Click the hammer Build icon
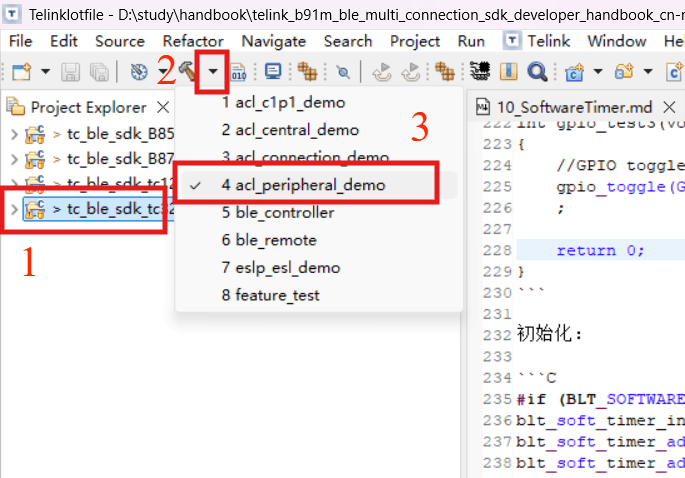Image resolution: width=685 pixels, height=478 pixels. pyautogui.click(x=187, y=71)
